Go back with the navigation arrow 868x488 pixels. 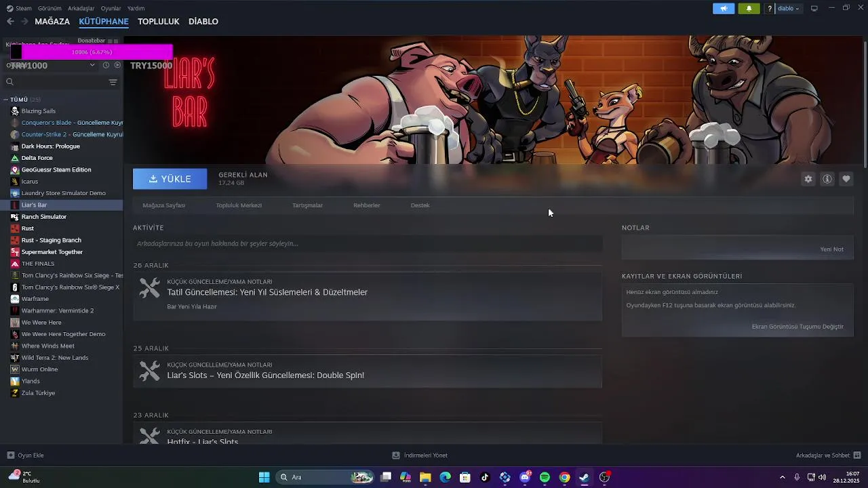[10, 22]
